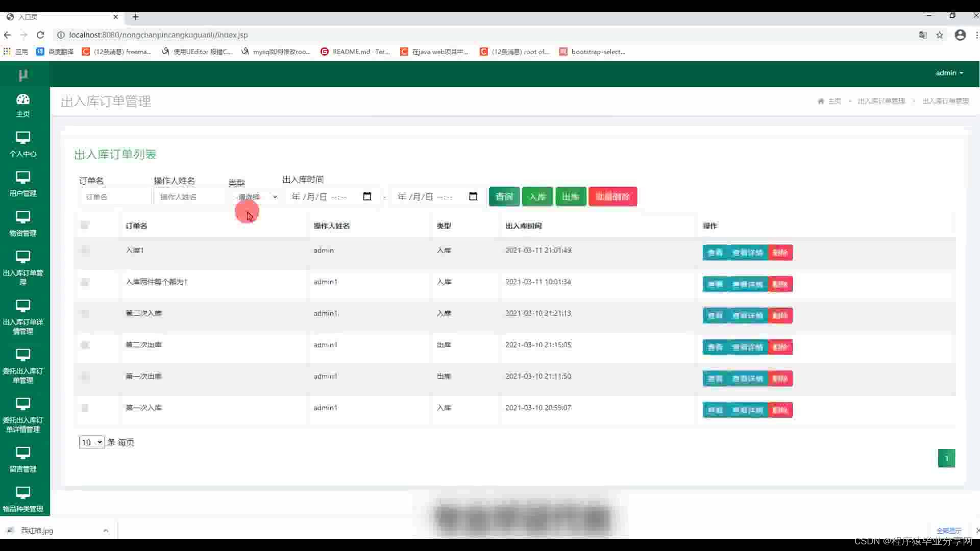Click calendar icon in start date field

point(367,196)
